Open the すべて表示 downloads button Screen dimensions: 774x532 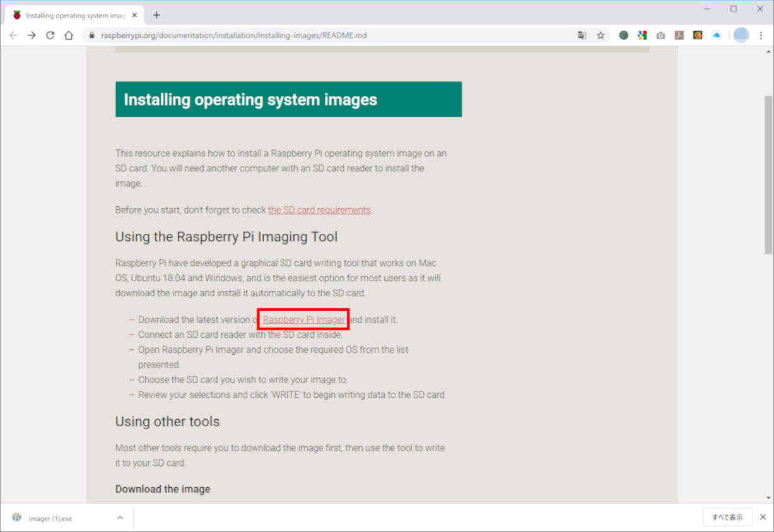click(727, 517)
